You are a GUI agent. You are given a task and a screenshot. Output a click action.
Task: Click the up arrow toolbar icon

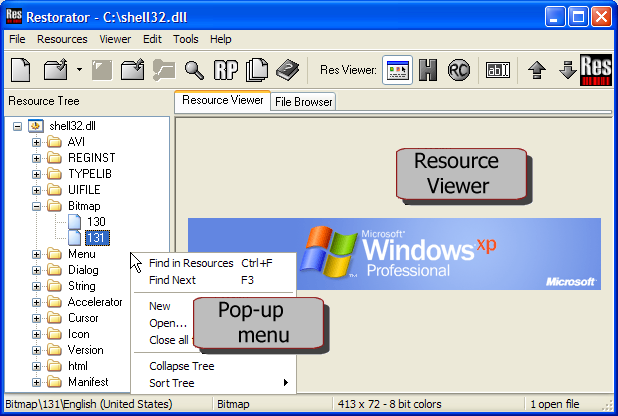click(537, 70)
